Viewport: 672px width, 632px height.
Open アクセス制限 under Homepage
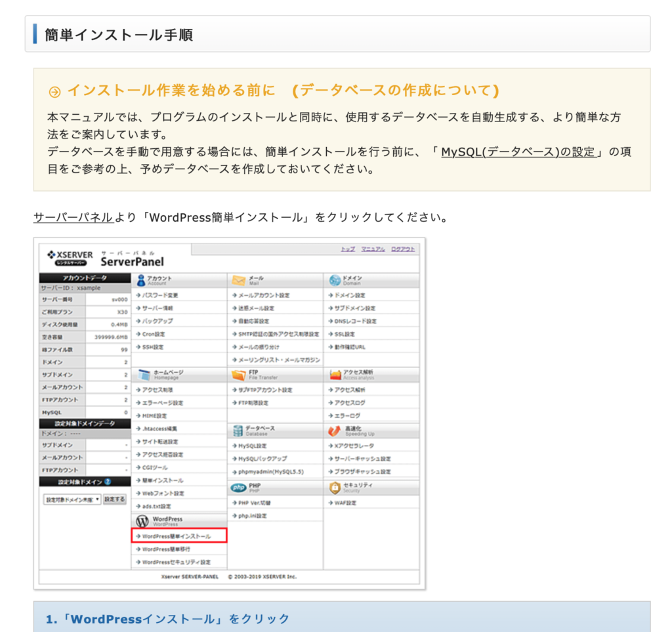pos(157,390)
